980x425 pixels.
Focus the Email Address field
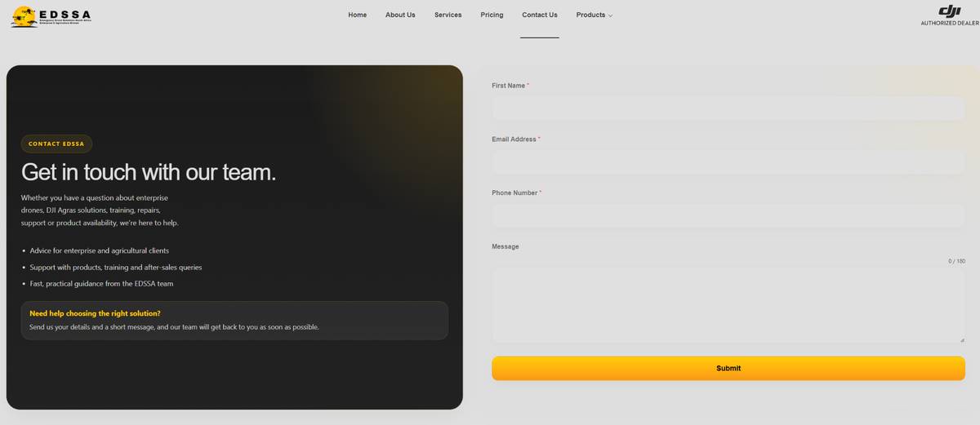coord(728,162)
